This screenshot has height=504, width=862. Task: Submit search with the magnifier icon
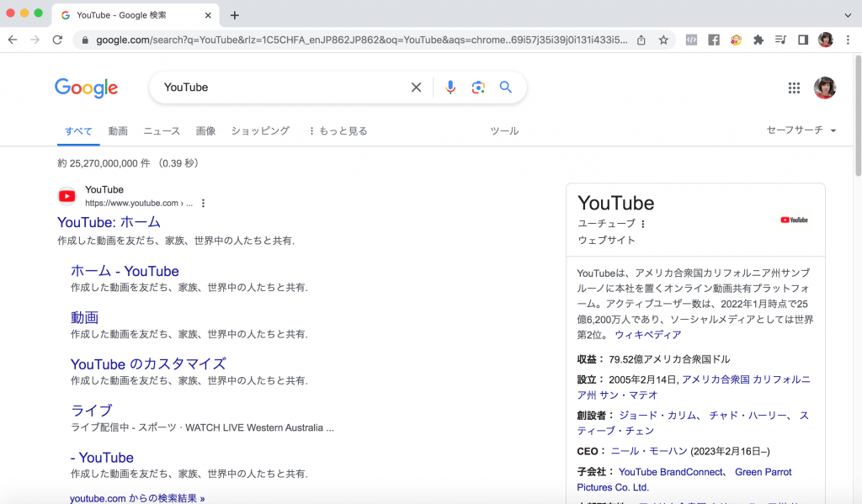(506, 87)
